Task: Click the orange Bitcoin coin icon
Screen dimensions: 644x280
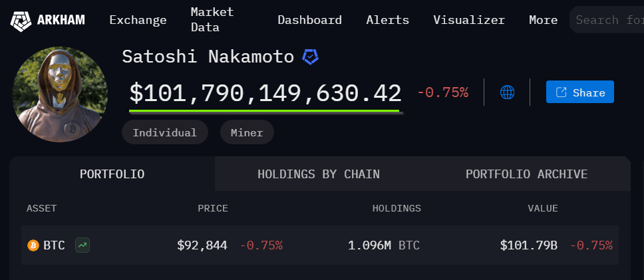Action: [33, 245]
